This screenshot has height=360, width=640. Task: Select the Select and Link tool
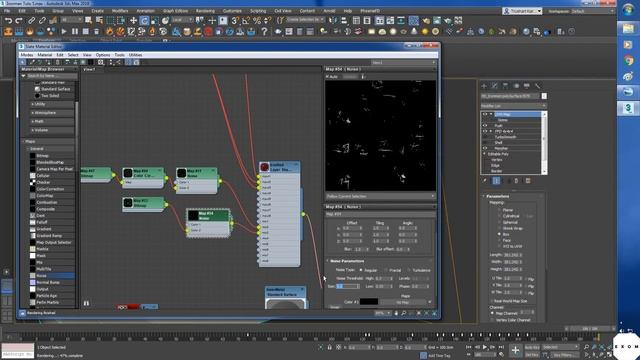click(31, 20)
